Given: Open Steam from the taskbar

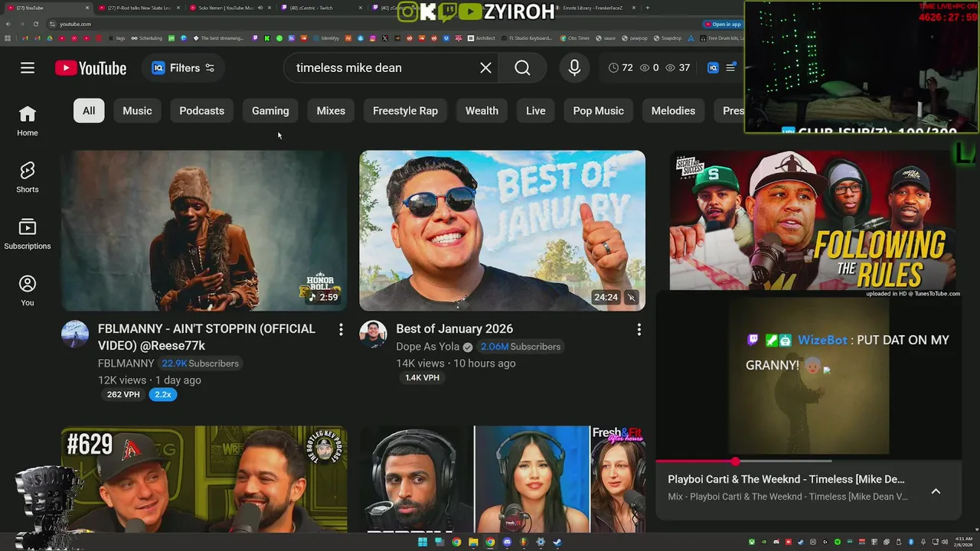Looking at the screenshot, I should click(x=557, y=543).
